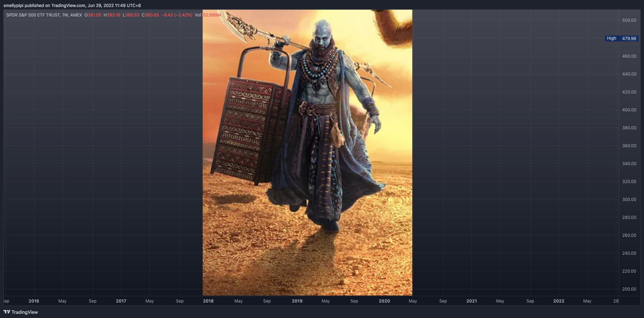This screenshot has height=318, width=644.
Task: Click the Vol volume readout
Action: tap(208, 15)
